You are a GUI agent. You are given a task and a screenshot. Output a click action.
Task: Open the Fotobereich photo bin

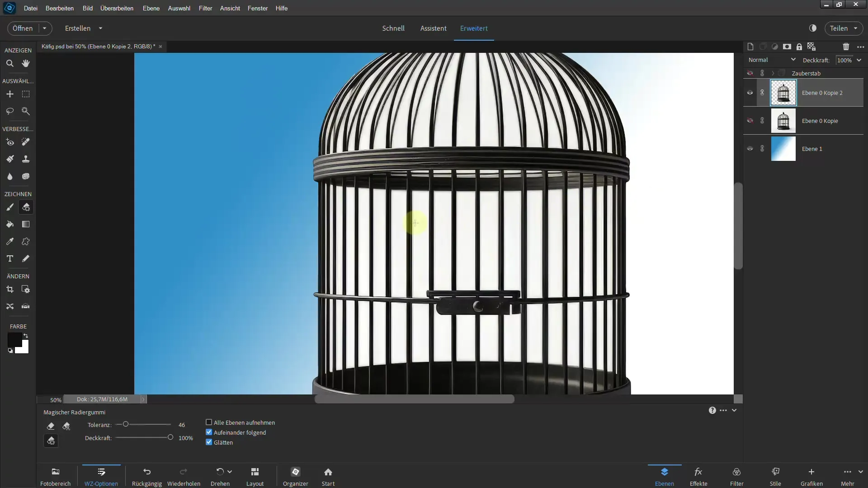(x=56, y=477)
